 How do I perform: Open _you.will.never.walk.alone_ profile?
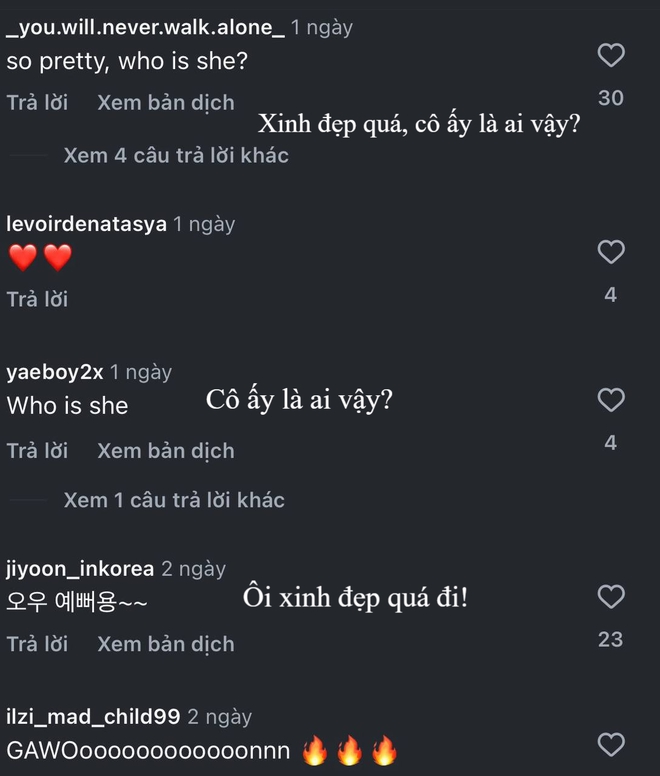[145, 28]
